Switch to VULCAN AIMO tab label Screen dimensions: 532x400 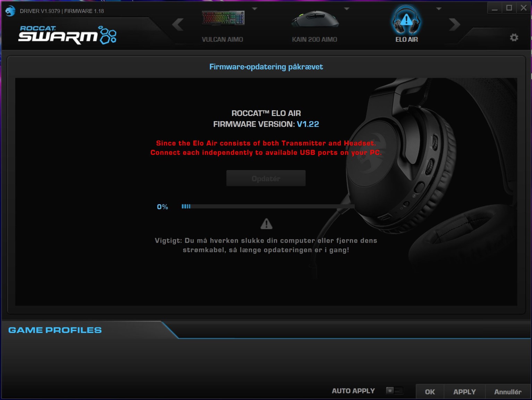tap(222, 40)
